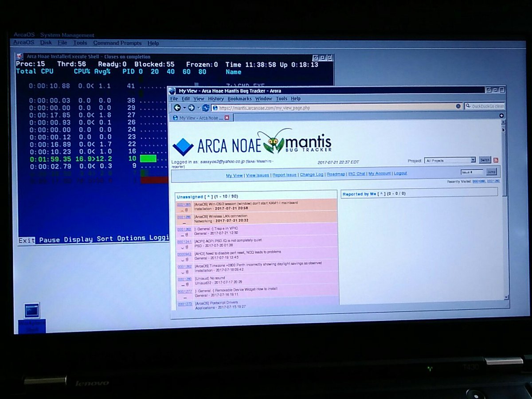Viewport: 532px width, 399px height.
Task: Click the URL bar showing mantis.arcanoae.com
Action: point(337,107)
